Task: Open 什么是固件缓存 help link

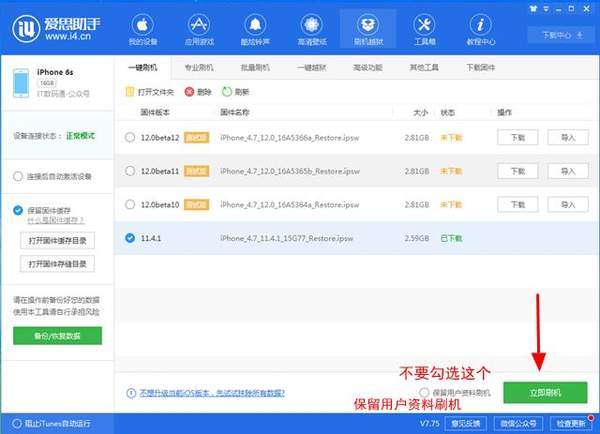Action: [56, 220]
